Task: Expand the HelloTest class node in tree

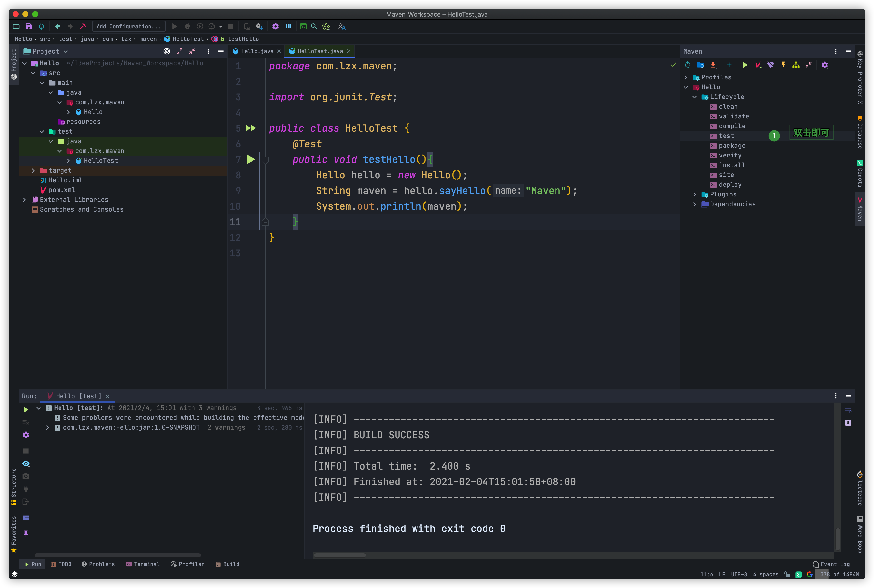Action: (x=68, y=161)
